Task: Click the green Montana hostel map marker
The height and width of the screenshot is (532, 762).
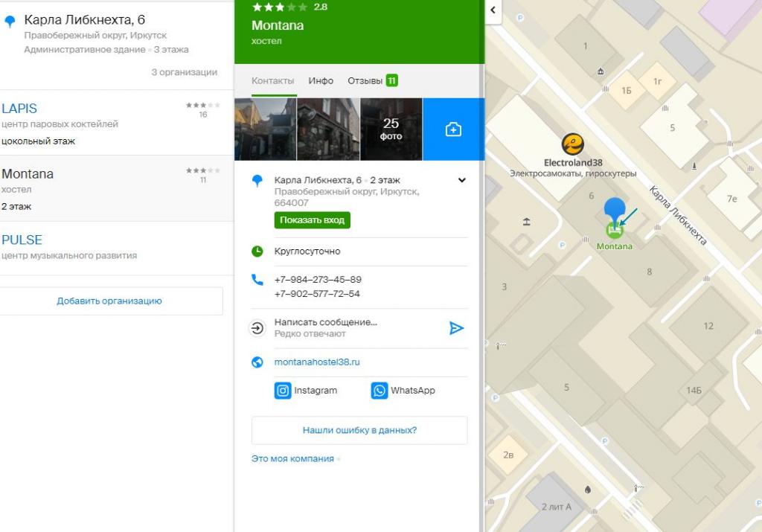Action: (x=614, y=230)
